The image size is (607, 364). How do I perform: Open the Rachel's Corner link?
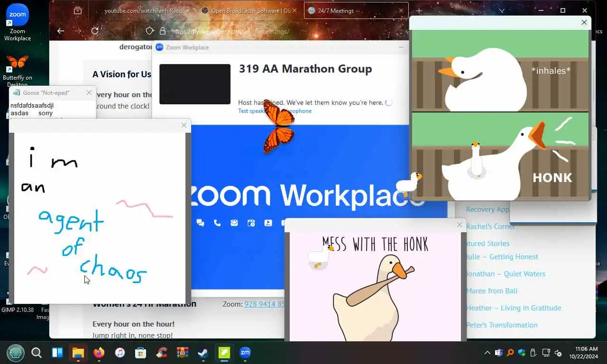click(x=490, y=226)
